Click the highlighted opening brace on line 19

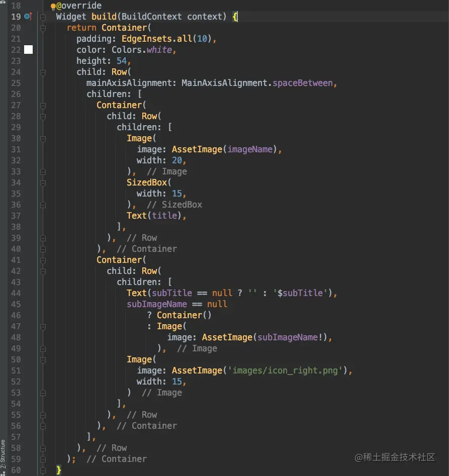pyautogui.click(x=235, y=17)
